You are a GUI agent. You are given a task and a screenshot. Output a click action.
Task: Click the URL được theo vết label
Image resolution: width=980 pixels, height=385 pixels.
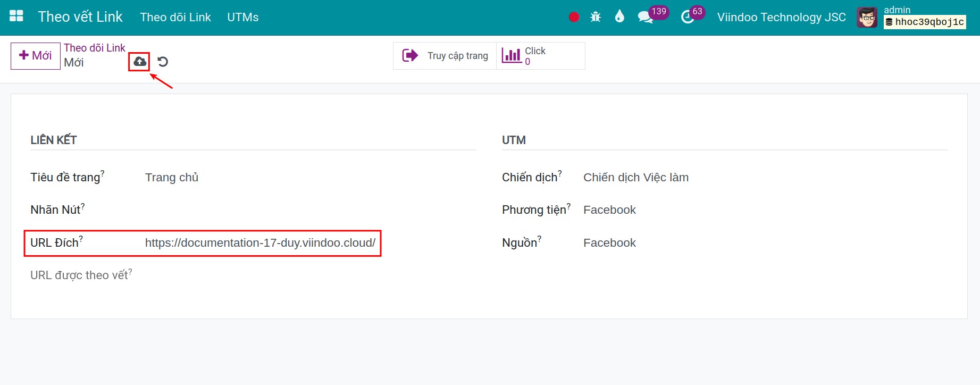[81, 275]
